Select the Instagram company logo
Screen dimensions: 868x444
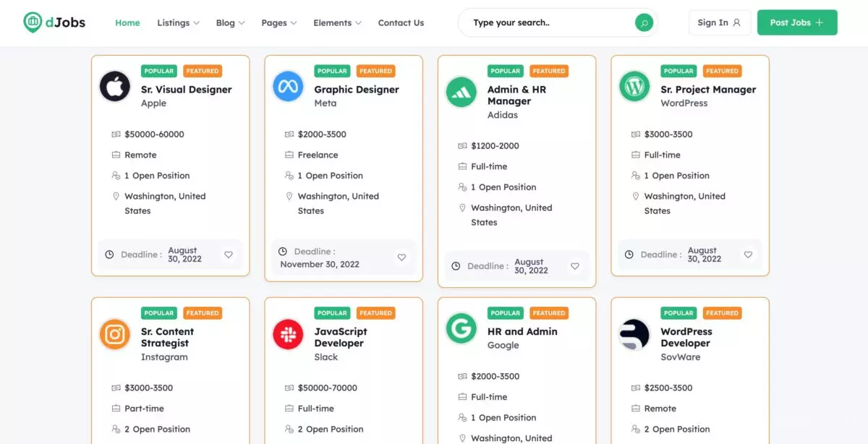114,334
